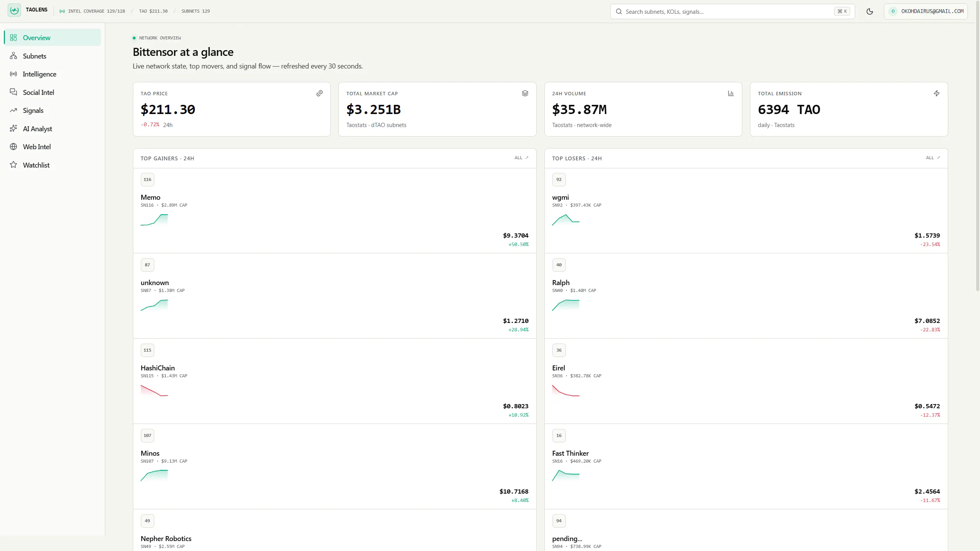Click ALL link in Top Gainers header
The height and width of the screenshot is (551, 980).
pyautogui.click(x=521, y=158)
